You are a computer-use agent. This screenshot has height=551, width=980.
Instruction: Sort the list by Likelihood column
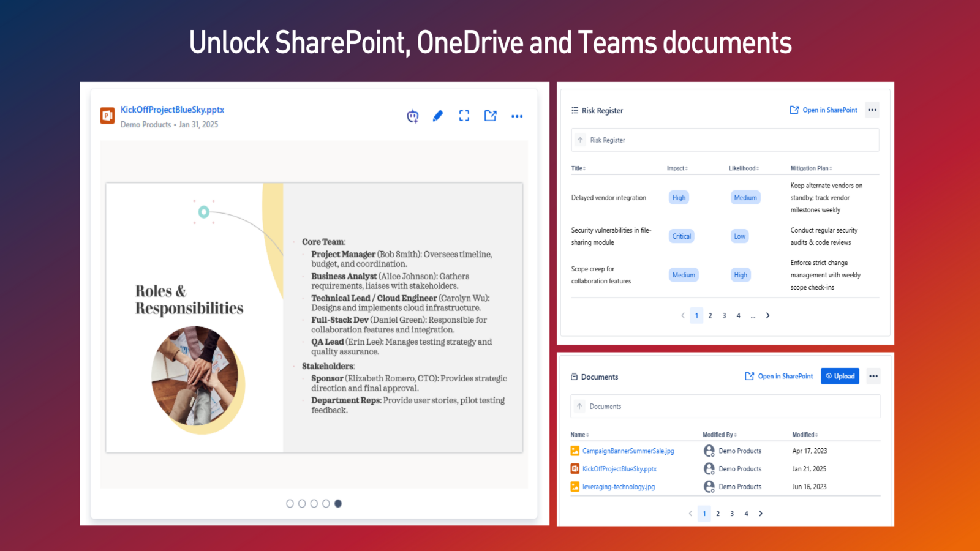tap(744, 168)
